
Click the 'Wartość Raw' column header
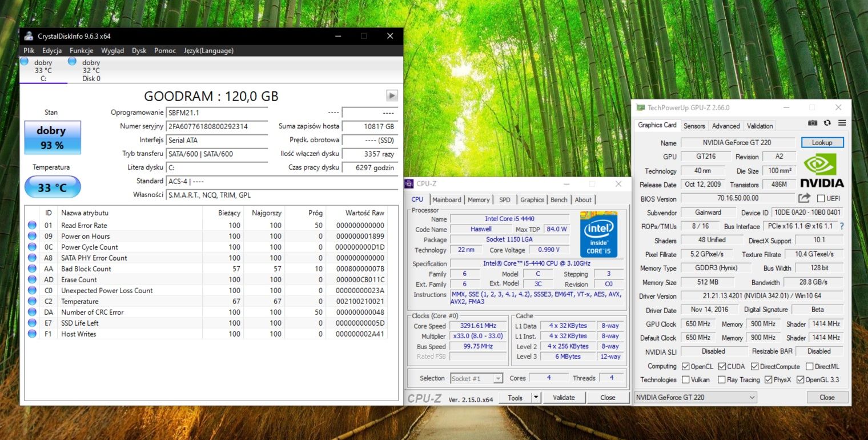(x=364, y=213)
